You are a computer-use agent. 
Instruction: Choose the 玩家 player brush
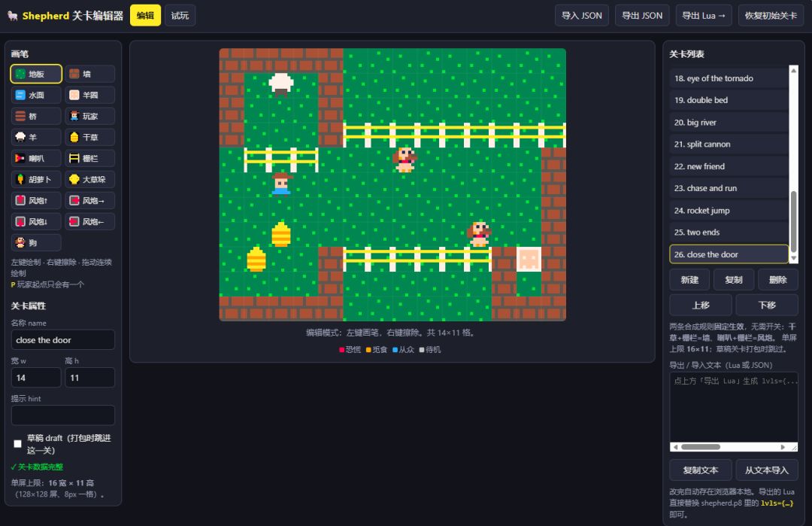[x=90, y=116]
